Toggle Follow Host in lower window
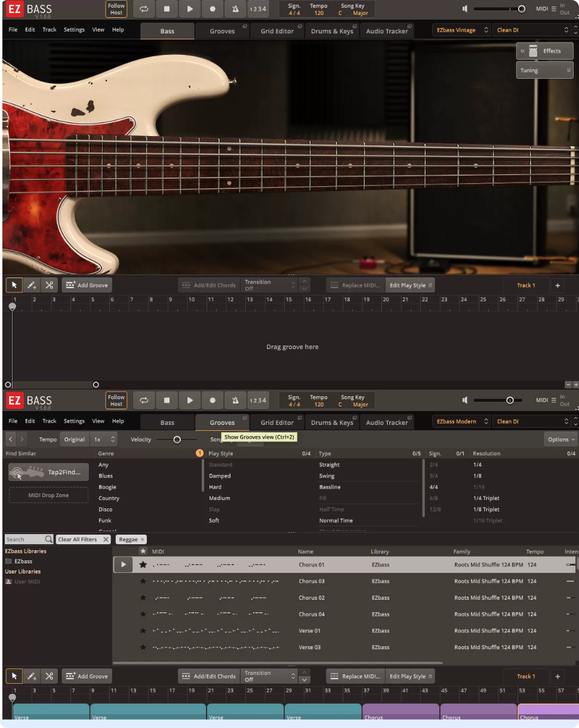 point(116,400)
